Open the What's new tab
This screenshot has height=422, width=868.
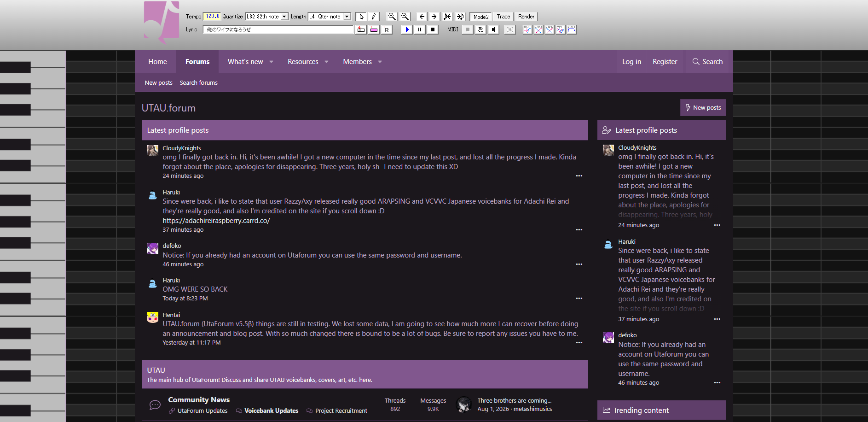click(x=245, y=62)
